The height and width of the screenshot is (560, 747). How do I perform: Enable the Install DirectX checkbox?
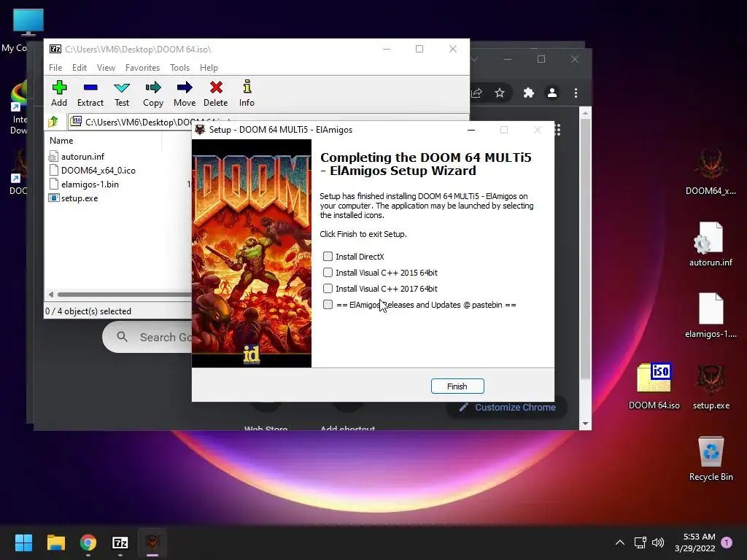[x=328, y=257]
